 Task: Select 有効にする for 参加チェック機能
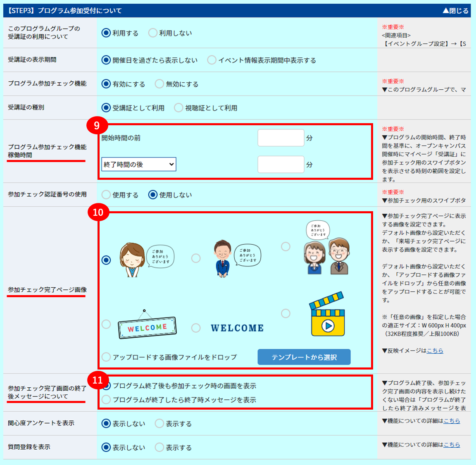click(106, 84)
